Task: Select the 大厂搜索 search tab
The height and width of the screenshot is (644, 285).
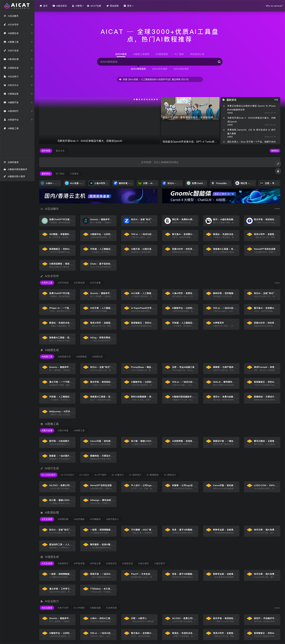Action: click(x=179, y=54)
